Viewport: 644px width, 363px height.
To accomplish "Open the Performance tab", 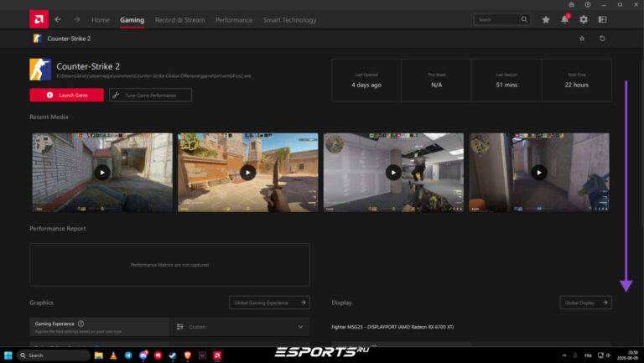I will [234, 20].
